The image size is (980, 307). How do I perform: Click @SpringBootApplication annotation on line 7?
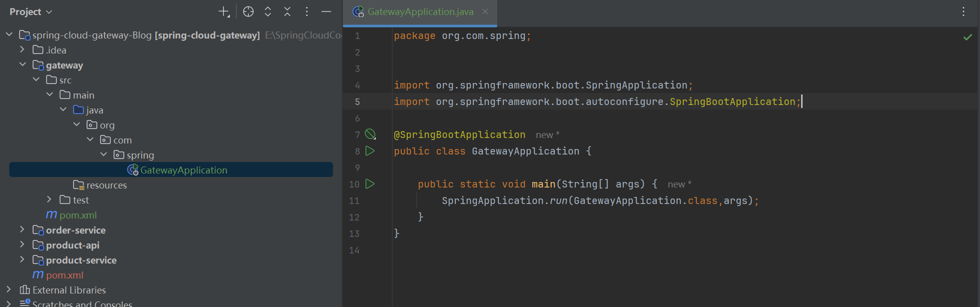click(x=460, y=134)
